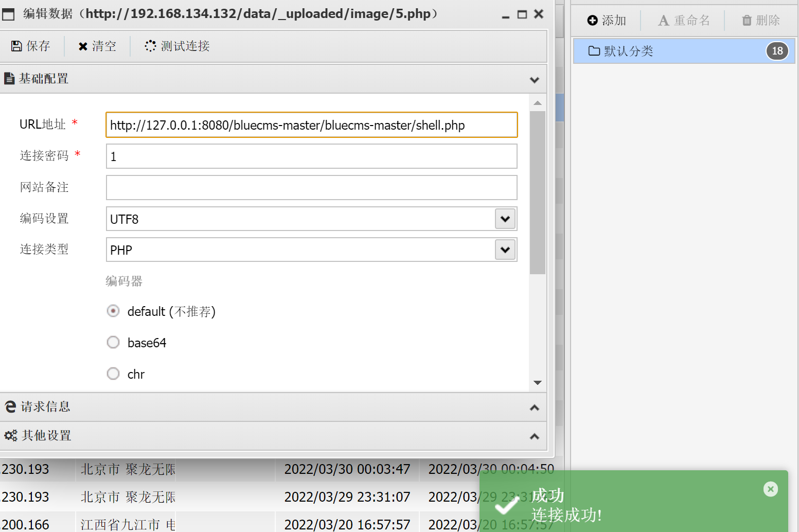This screenshot has width=799, height=532.
Task: Click the A icon beside 重命名
Action: coord(664,21)
